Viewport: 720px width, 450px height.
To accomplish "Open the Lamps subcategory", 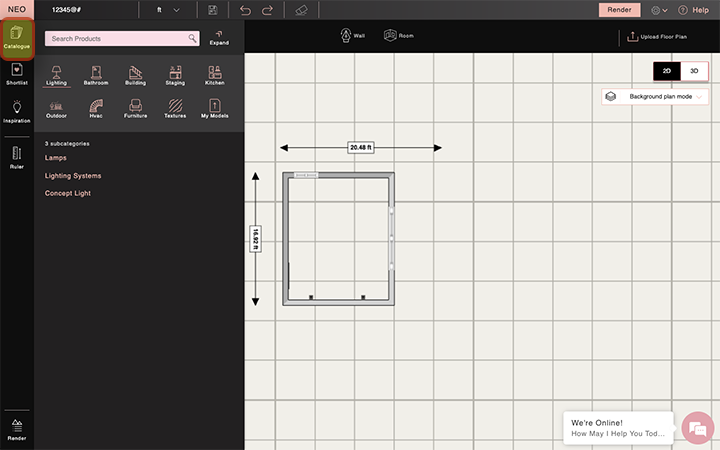I will [56, 158].
